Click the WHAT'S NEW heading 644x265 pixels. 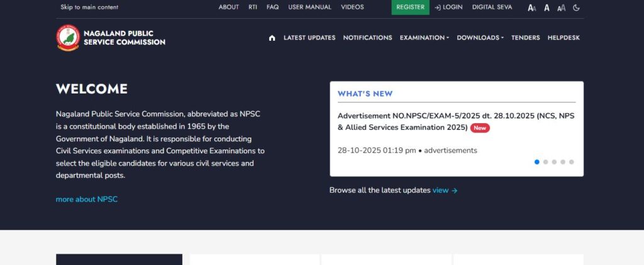click(365, 94)
